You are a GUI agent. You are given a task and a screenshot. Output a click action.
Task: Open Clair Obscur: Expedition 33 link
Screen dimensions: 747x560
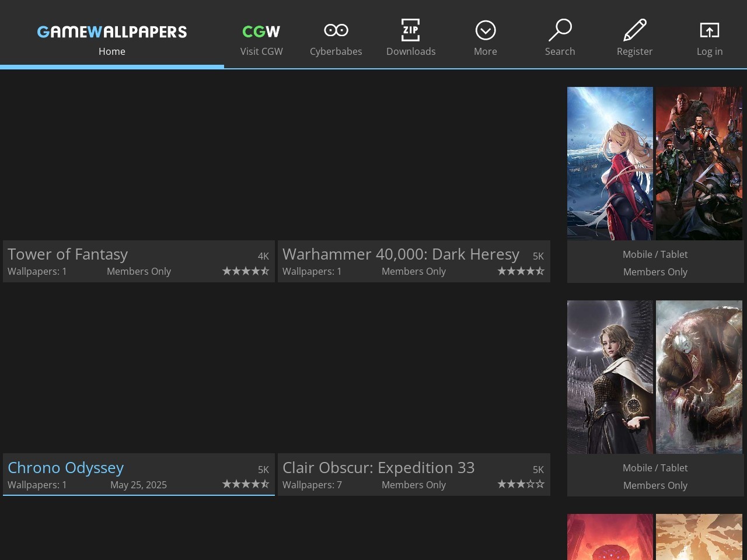(379, 468)
